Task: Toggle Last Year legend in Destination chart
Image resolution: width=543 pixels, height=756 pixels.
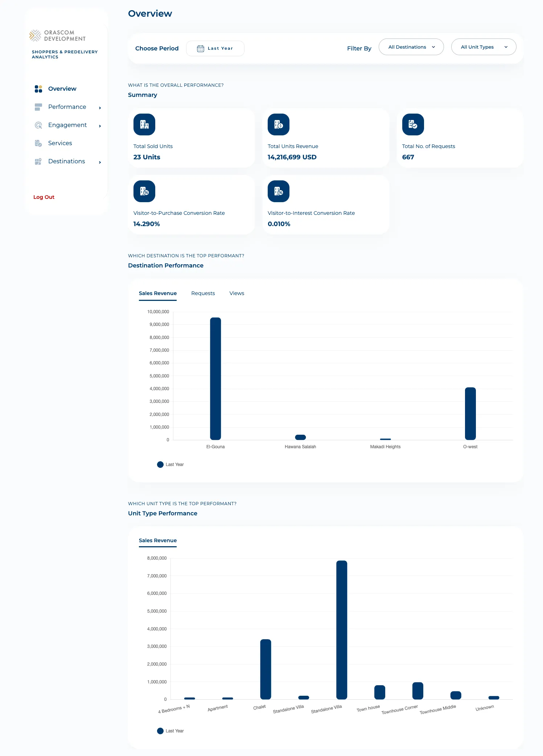Action: pos(170,465)
